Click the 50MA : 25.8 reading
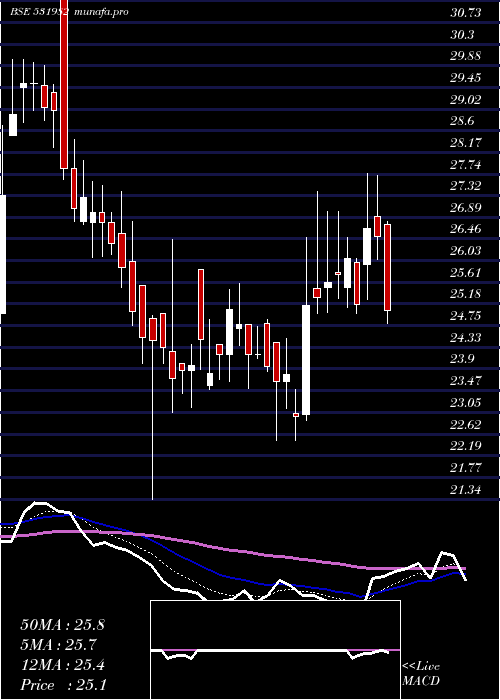 point(62,625)
